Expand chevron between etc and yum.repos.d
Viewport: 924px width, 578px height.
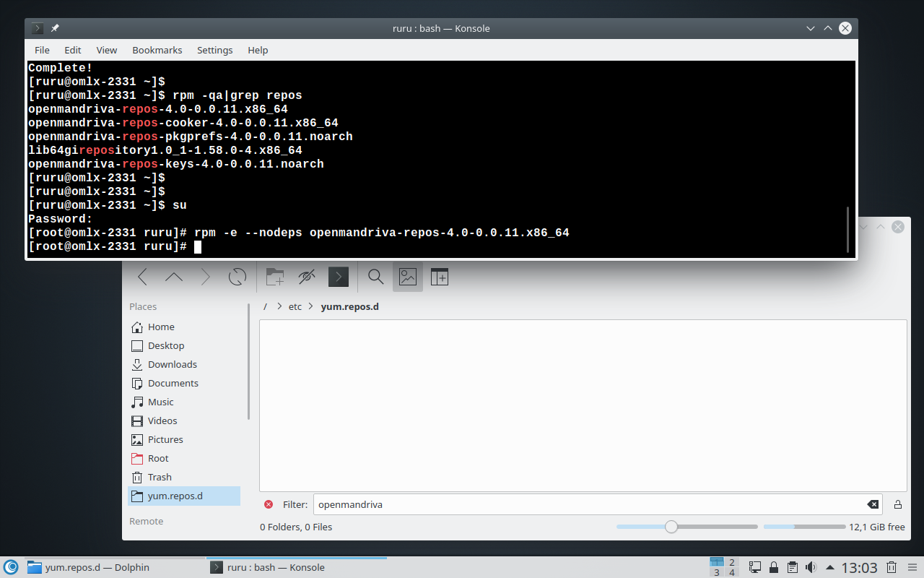click(x=311, y=306)
